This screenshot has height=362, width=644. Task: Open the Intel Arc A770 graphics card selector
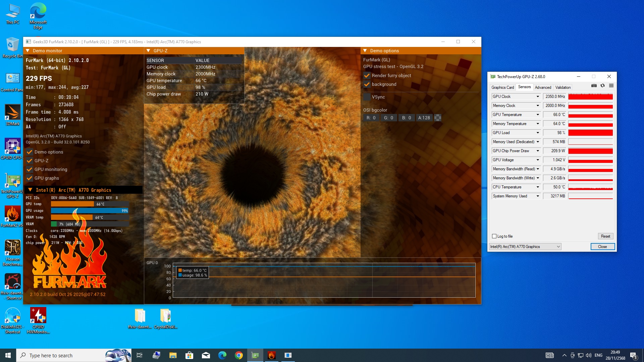525,247
